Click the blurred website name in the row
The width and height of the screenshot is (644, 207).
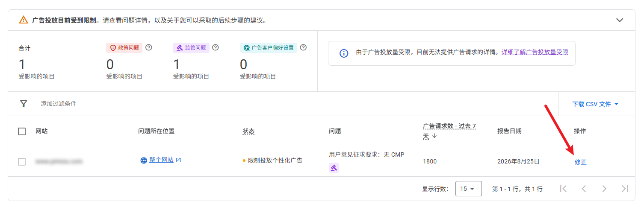tap(59, 162)
